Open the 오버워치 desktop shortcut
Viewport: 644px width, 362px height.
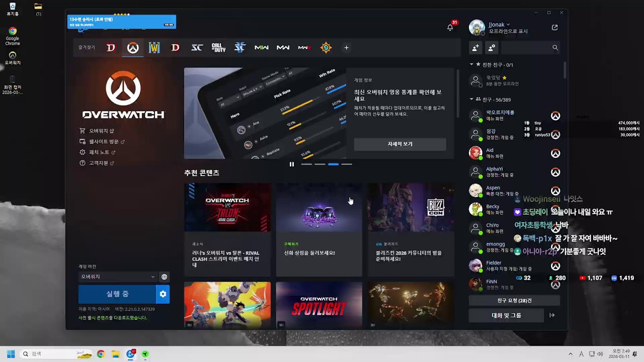[x=13, y=58]
